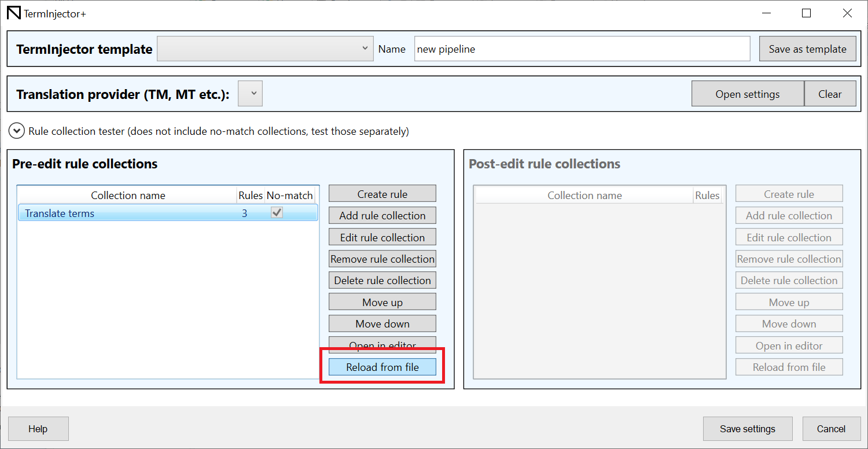Click the enabled Delete rule collection button
The height and width of the screenshot is (449, 868).
[x=382, y=281]
